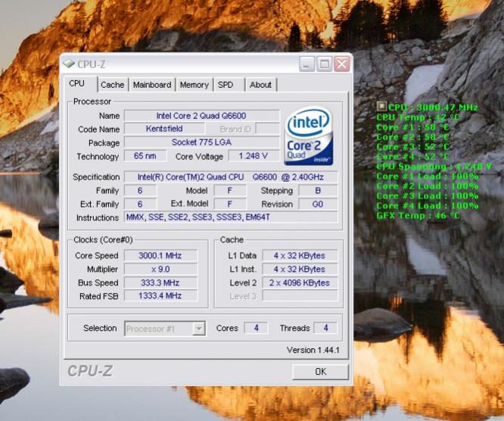Click the L1 Data value 4 x 32 KBytes
The height and width of the screenshot is (421, 504).
300,256
